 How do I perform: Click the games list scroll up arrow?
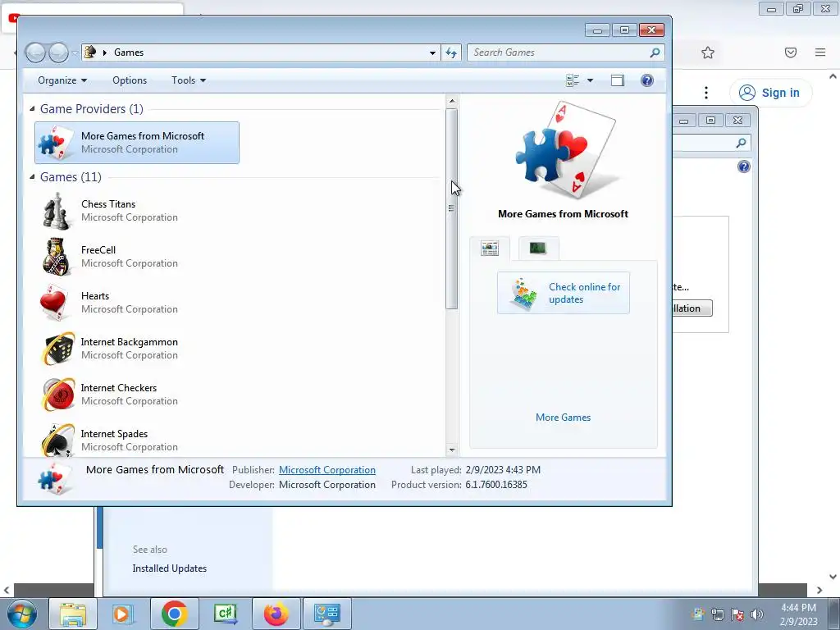pyautogui.click(x=452, y=101)
